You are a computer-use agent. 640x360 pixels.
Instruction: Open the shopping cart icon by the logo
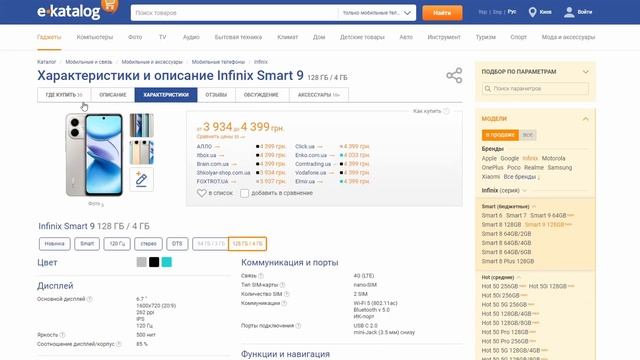(109, 5)
